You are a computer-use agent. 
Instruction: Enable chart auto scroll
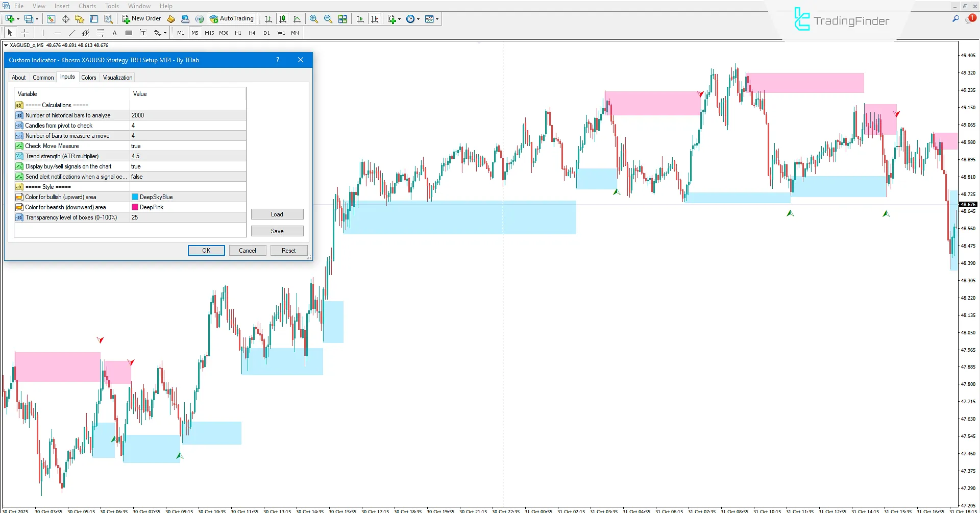tap(360, 19)
